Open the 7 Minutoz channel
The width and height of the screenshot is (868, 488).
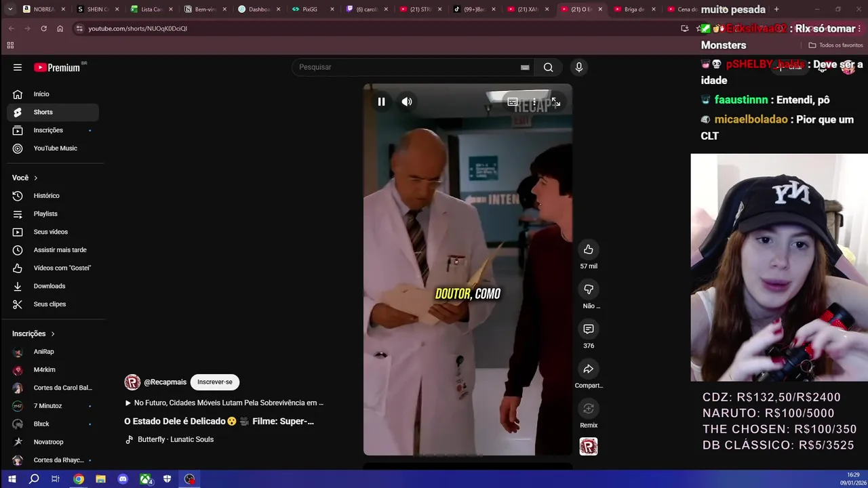coord(53,406)
